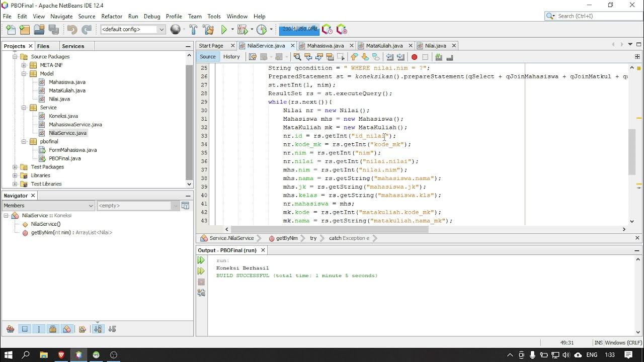The image size is (644, 362).
Task: Click getByNim in the breadcrumb bar
Action: (287, 238)
